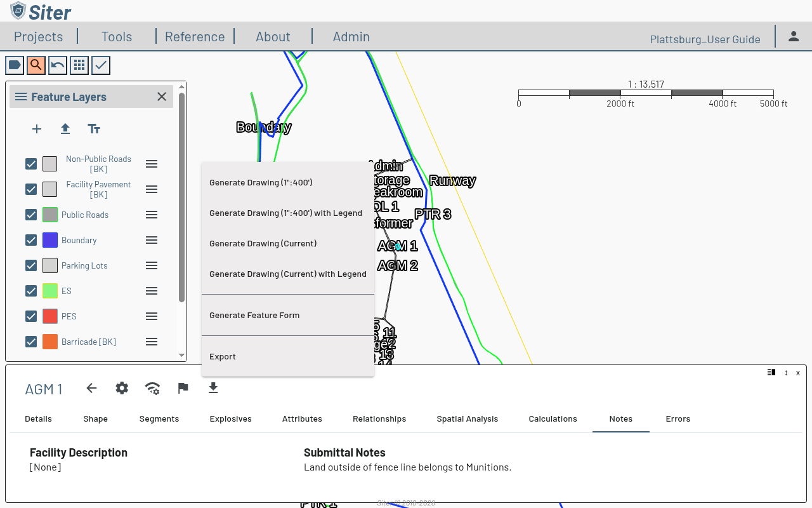Open Non-Public Roads layer options menu
This screenshot has width=812, height=508.
[x=152, y=164]
